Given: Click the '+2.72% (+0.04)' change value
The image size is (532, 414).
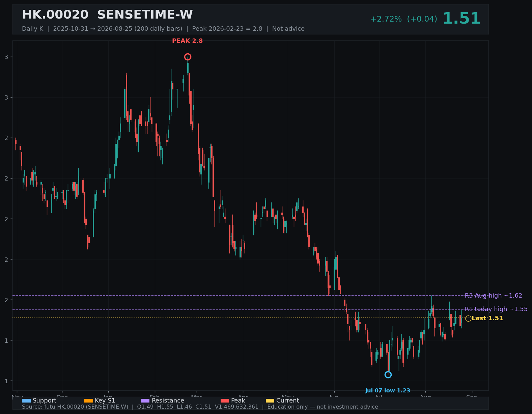Looking at the screenshot, I should (x=403, y=19).
